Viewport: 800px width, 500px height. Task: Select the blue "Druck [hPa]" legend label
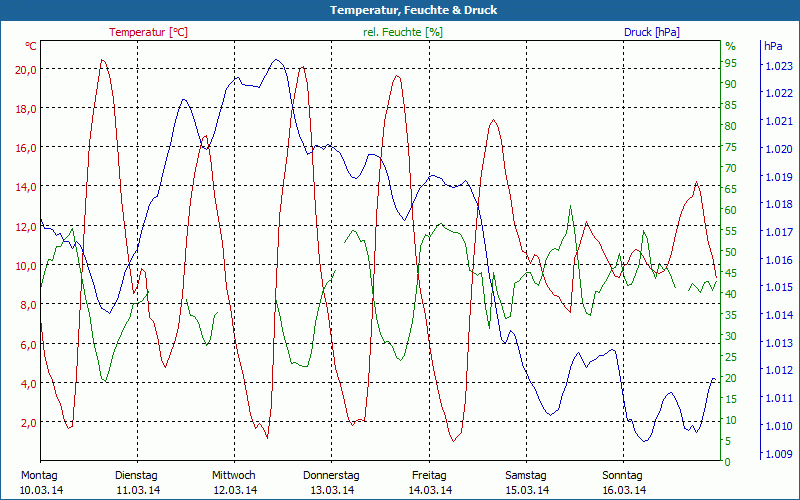(x=651, y=32)
